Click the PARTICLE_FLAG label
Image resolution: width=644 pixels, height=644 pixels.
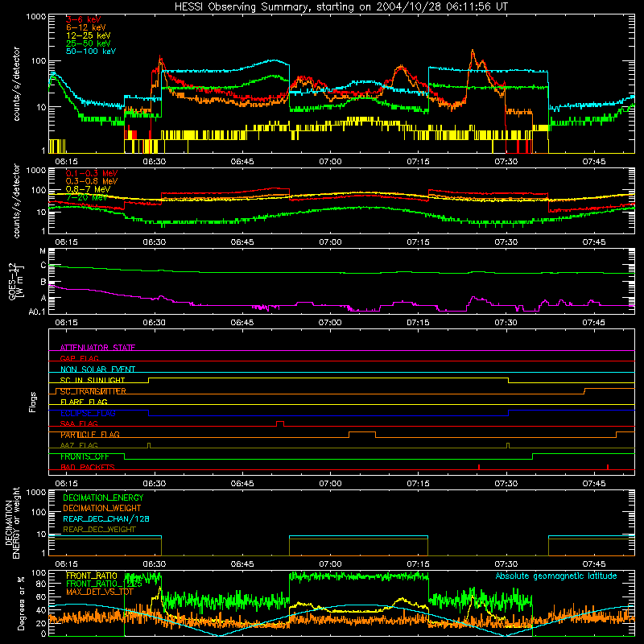point(90,435)
